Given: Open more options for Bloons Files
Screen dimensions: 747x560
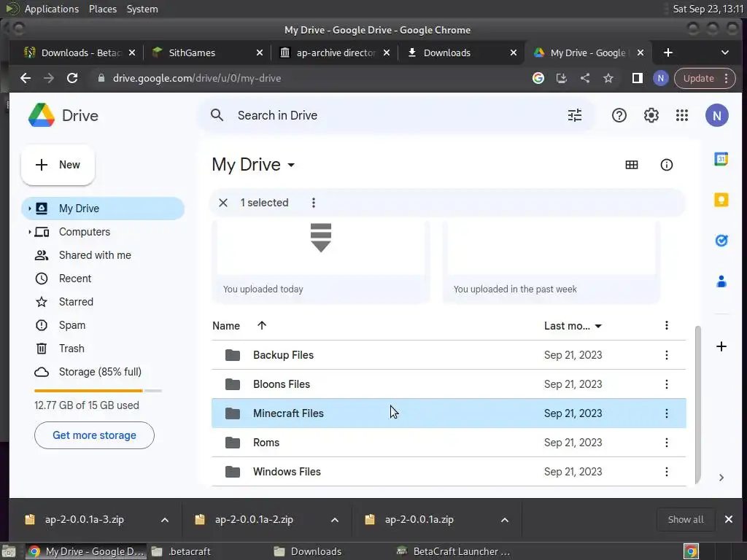Looking at the screenshot, I should [x=666, y=384].
